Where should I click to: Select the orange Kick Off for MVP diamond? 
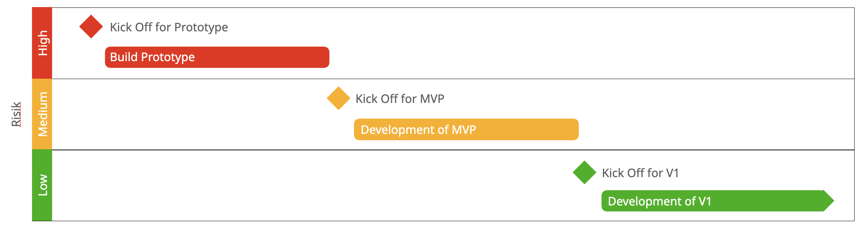point(338,98)
